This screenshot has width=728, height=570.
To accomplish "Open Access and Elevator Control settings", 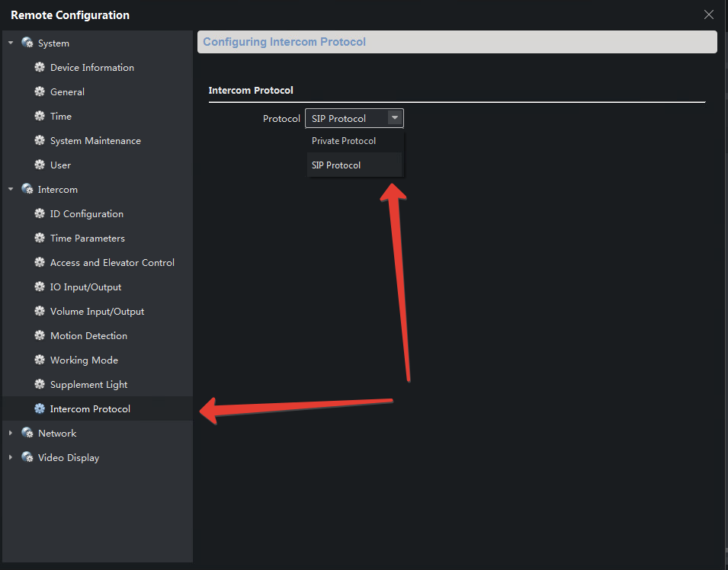I will click(112, 263).
